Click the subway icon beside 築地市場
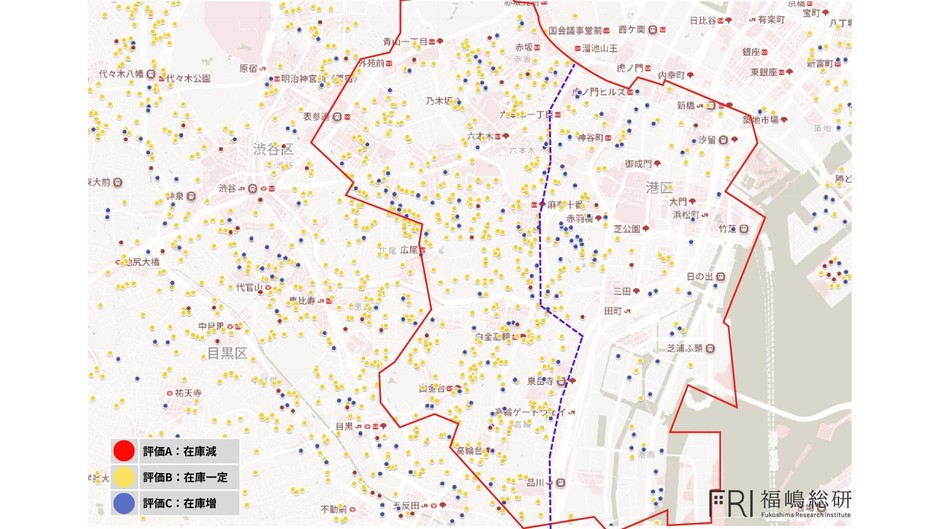Viewport: 940px width, 529px height. 784,120
